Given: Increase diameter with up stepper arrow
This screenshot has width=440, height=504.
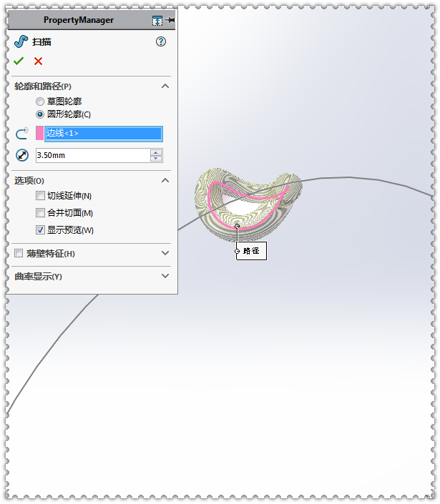Looking at the screenshot, I should pos(156,152).
